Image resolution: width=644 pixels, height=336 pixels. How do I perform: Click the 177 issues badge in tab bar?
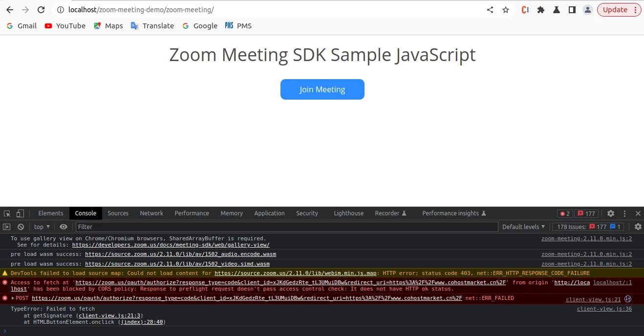586,213
